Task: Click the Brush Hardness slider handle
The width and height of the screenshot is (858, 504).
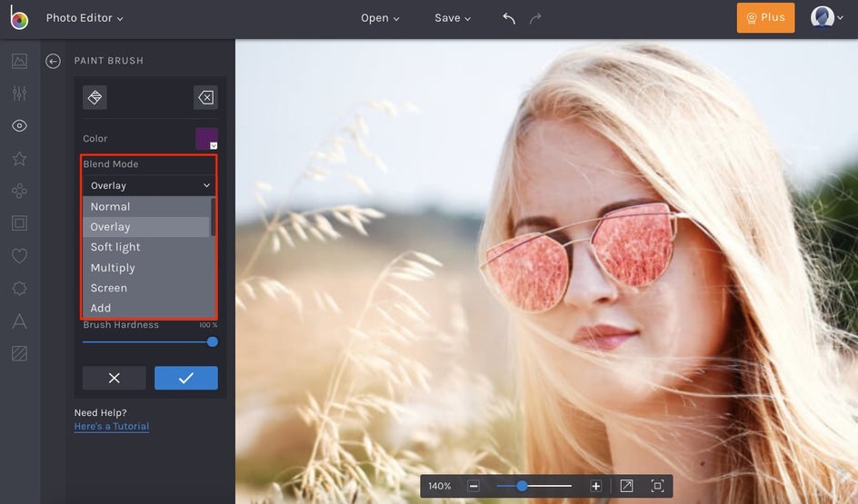Action: pos(213,342)
